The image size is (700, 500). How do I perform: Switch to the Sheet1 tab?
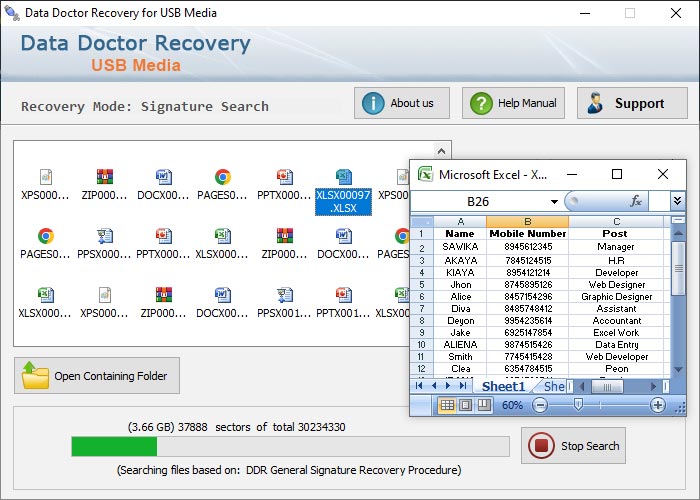tap(503, 386)
